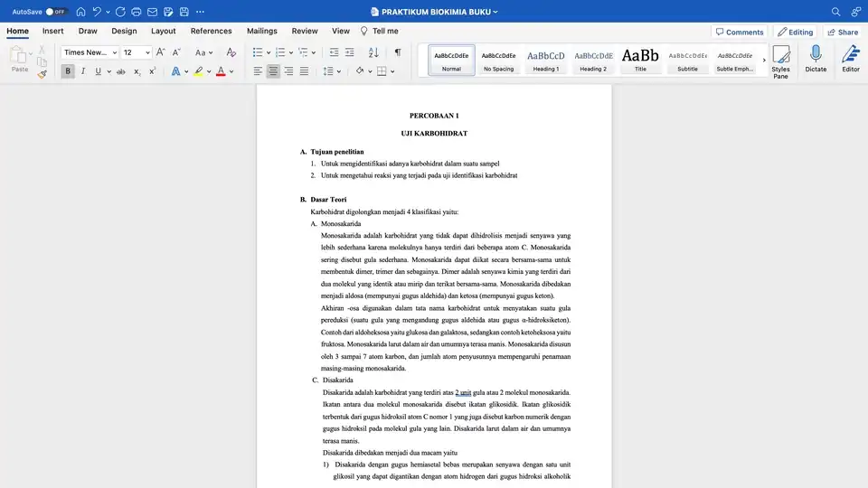Search in the document
Viewport: 868px width, 488px height.
[835, 12]
